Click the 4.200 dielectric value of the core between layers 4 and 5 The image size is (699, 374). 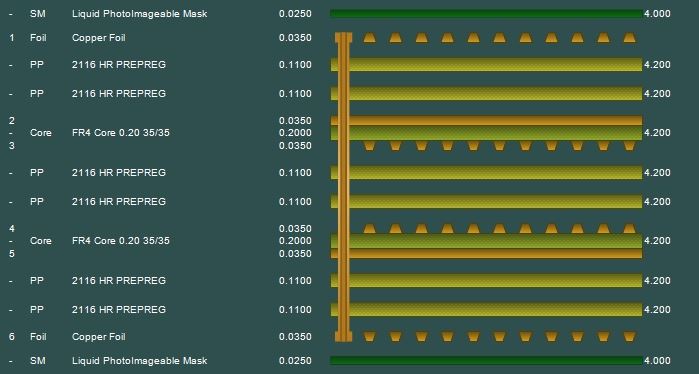[657, 241]
